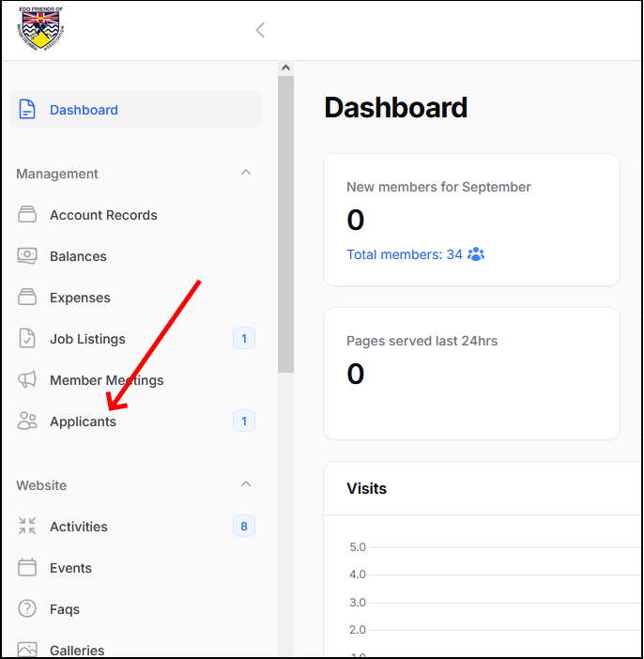644x659 pixels.
Task: Click the association logo at top left
Action: pos(38,29)
